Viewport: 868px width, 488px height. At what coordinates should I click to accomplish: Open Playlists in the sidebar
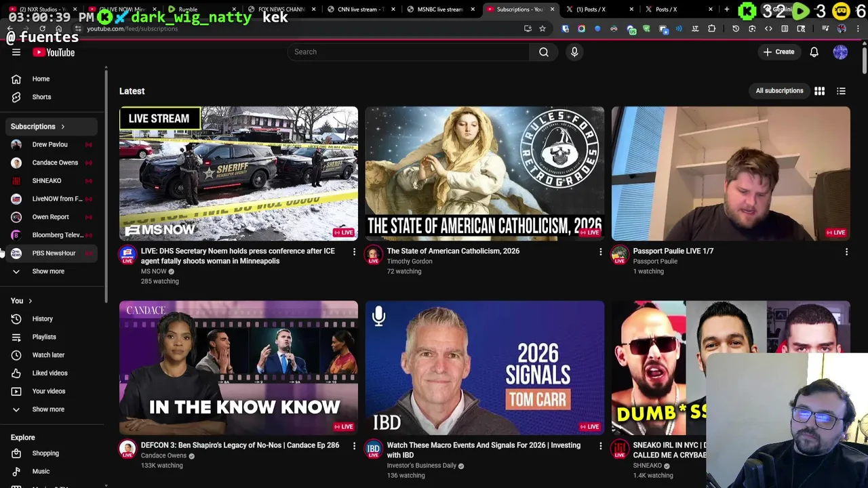click(x=53, y=337)
